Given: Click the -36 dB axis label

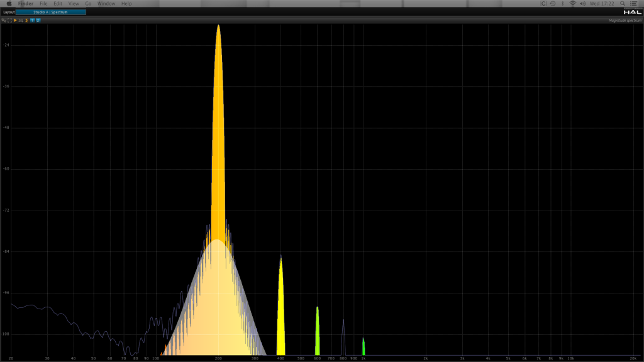Looking at the screenshot, I should pyautogui.click(x=6, y=86).
